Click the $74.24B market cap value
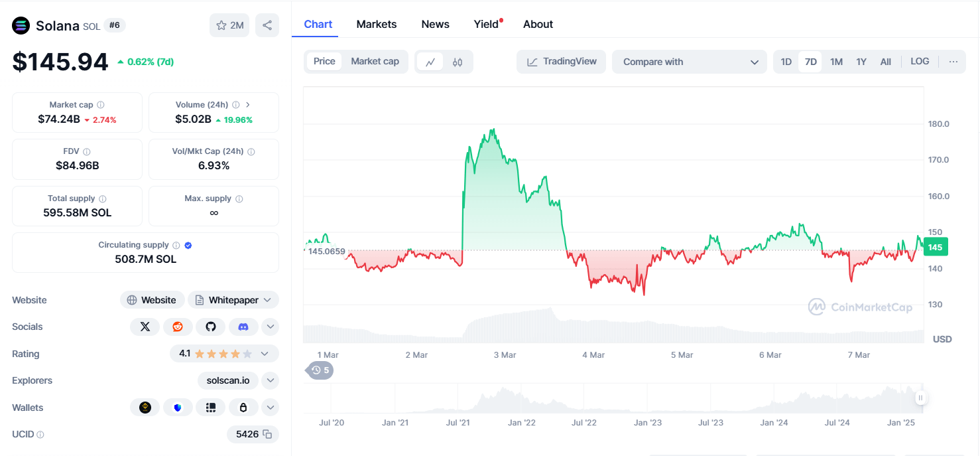Screen dimensions: 980x456 pos(59,119)
